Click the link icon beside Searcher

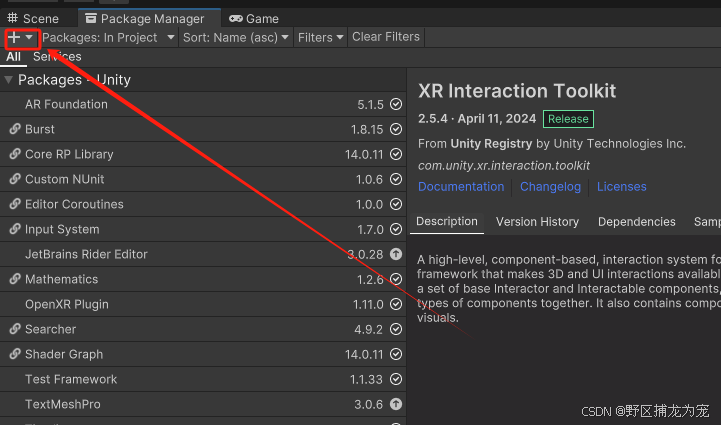pos(15,329)
